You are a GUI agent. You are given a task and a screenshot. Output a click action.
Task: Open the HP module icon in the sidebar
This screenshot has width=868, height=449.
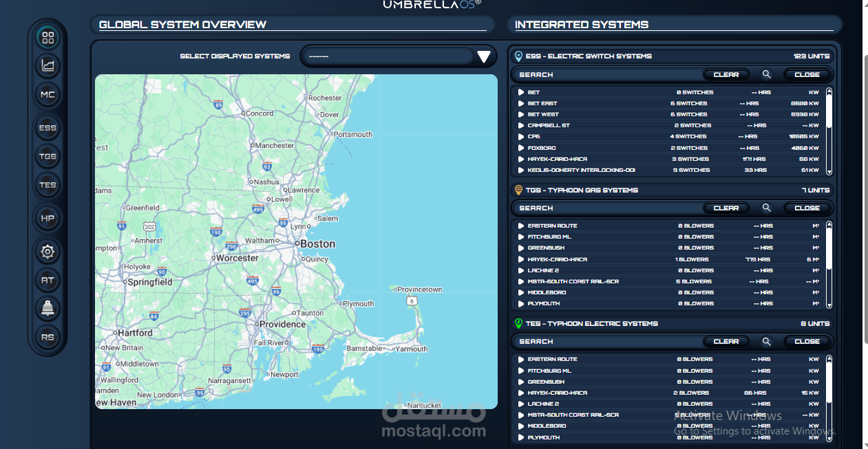click(47, 218)
